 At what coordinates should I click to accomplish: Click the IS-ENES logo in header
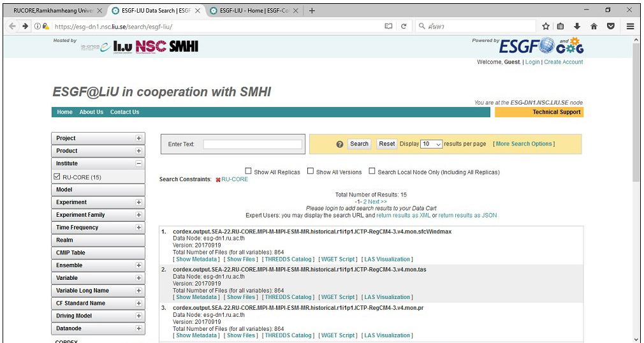[96, 47]
